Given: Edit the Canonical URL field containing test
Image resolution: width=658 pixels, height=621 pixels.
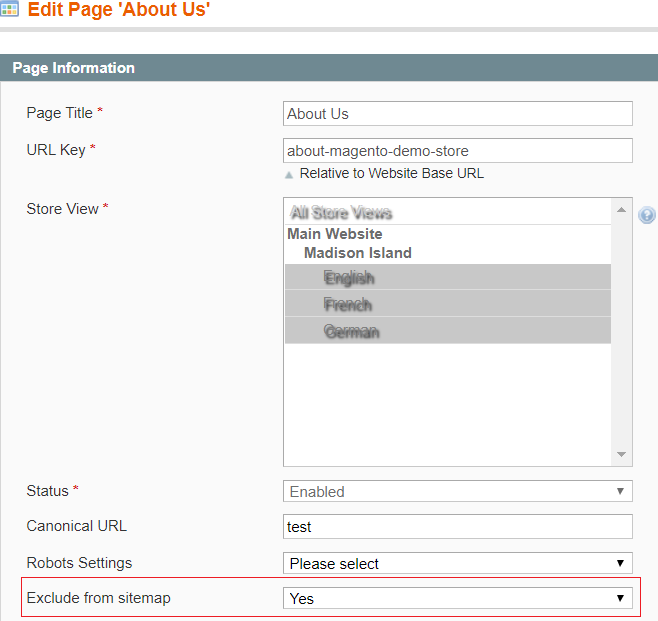Looking at the screenshot, I should pos(458,527).
